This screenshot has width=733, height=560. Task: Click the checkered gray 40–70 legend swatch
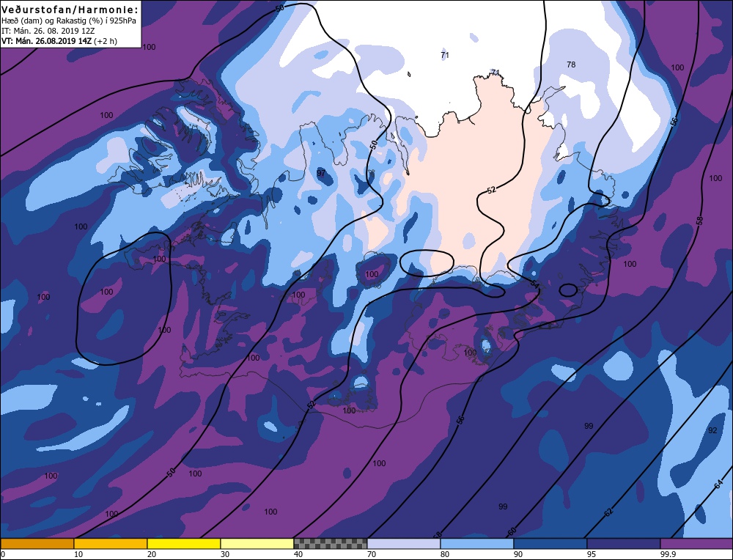tap(331, 544)
